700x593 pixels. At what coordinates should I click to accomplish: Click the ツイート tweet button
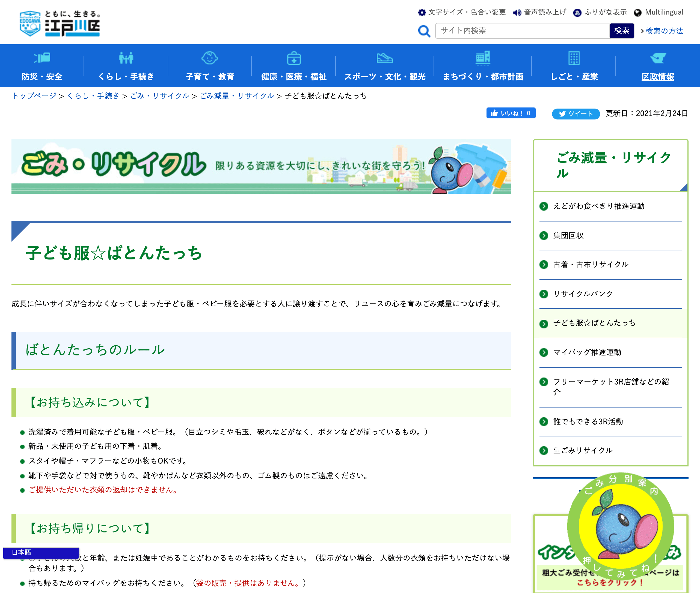pyautogui.click(x=576, y=114)
